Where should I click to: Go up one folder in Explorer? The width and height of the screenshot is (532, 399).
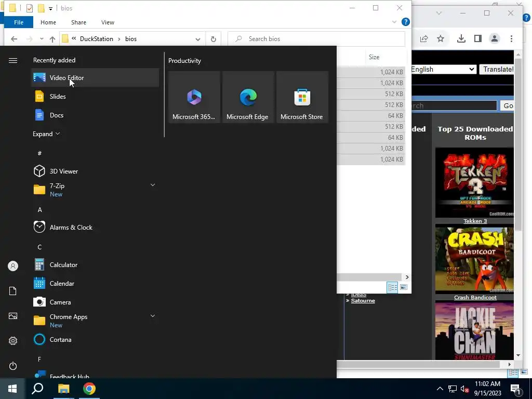click(x=52, y=39)
